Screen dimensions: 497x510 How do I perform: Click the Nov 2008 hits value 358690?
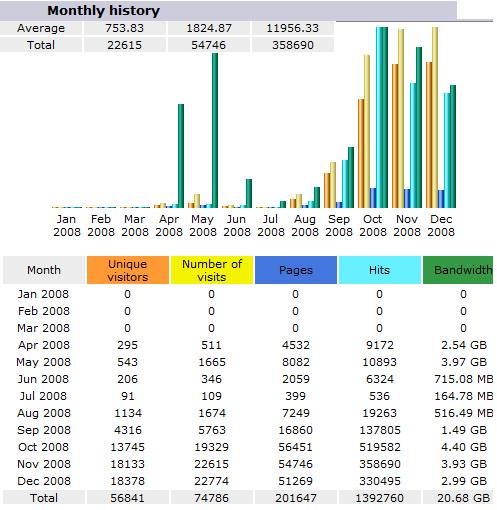coord(380,464)
